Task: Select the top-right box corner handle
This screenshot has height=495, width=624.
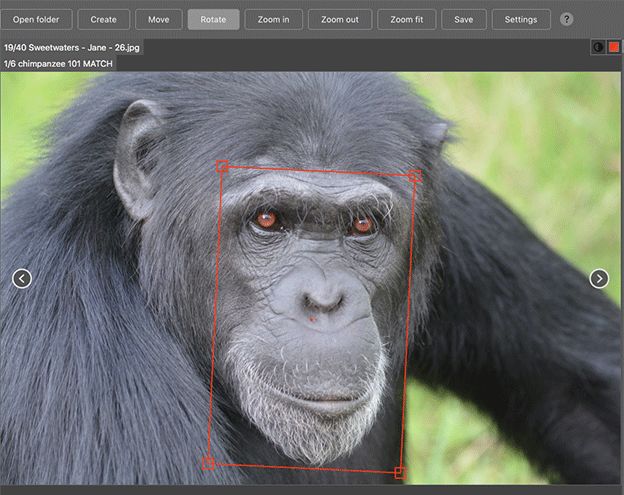Action: (415, 176)
